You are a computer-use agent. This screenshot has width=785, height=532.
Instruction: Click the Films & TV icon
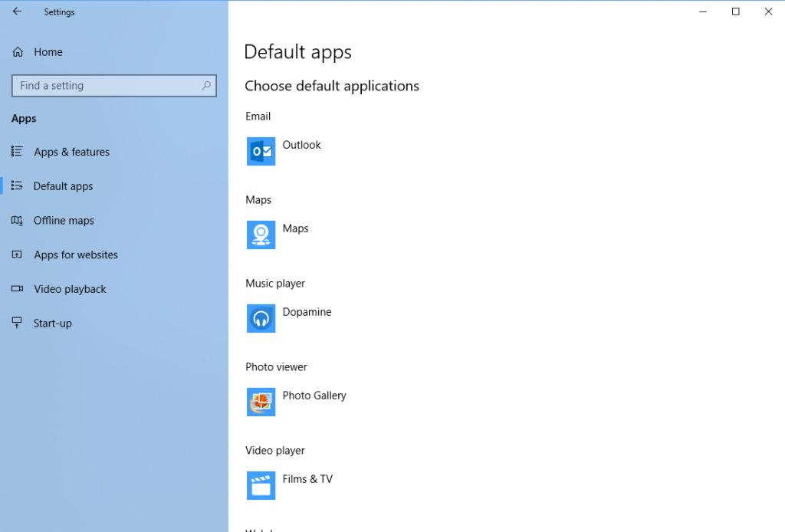pyautogui.click(x=261, y=485)
